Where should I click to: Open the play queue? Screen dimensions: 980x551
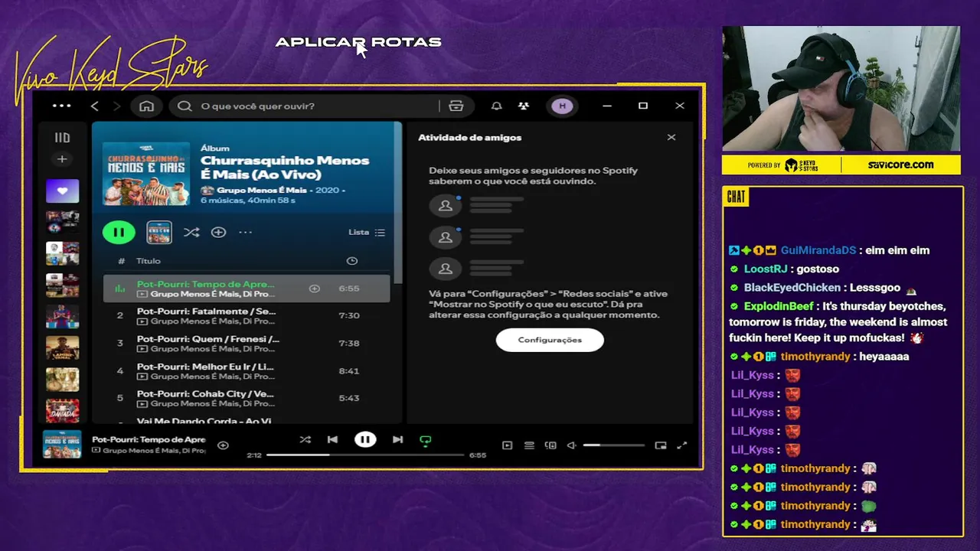pyautogui.click(x=529, y=445)
